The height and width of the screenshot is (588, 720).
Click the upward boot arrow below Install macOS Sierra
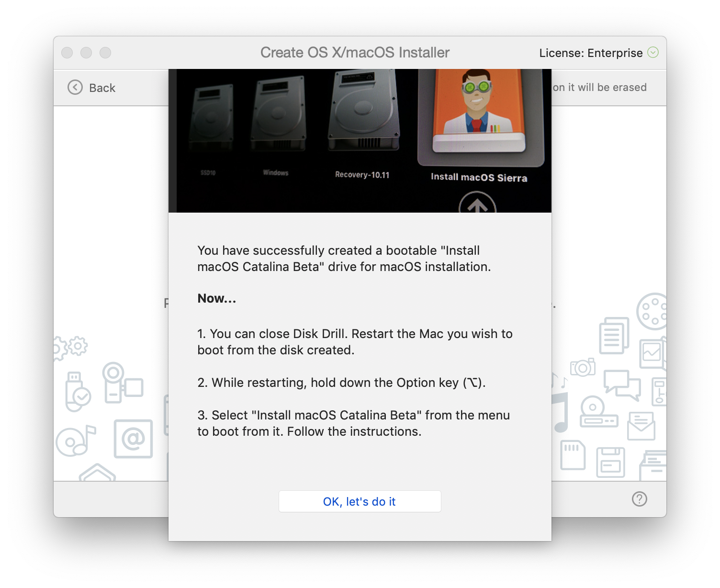[479, 206]
